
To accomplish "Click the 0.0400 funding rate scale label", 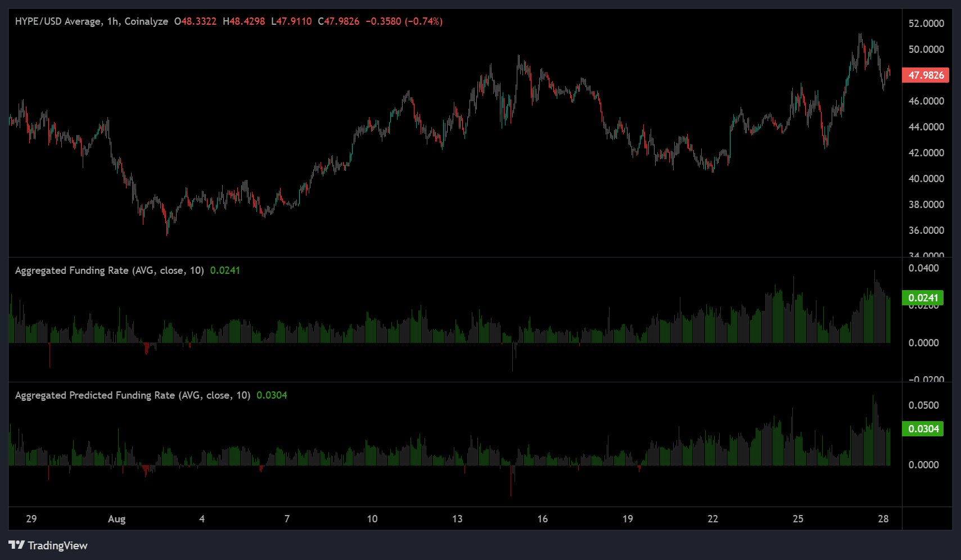I will coord(923,268).
